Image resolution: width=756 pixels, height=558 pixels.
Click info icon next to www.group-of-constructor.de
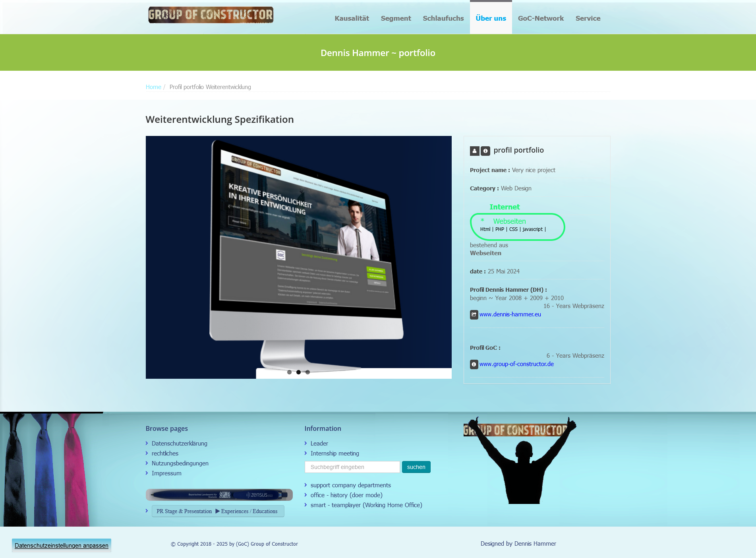coord(474,364)
